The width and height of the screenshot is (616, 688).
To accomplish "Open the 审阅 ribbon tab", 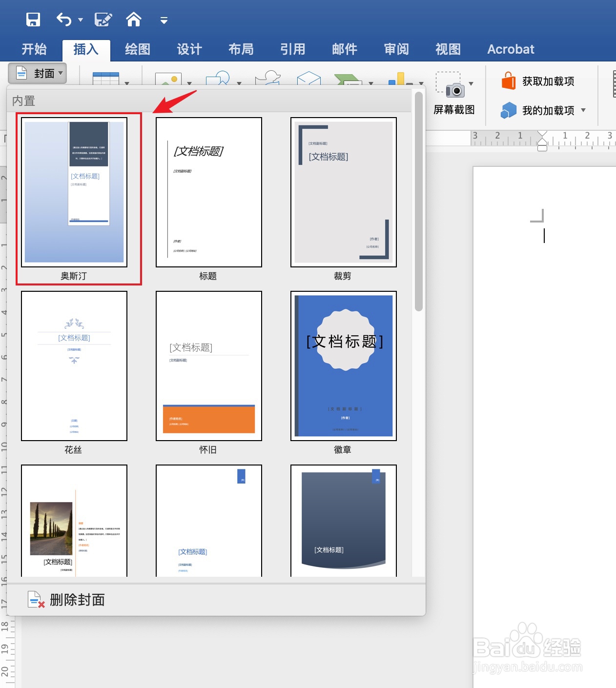I will coord(396,49).
